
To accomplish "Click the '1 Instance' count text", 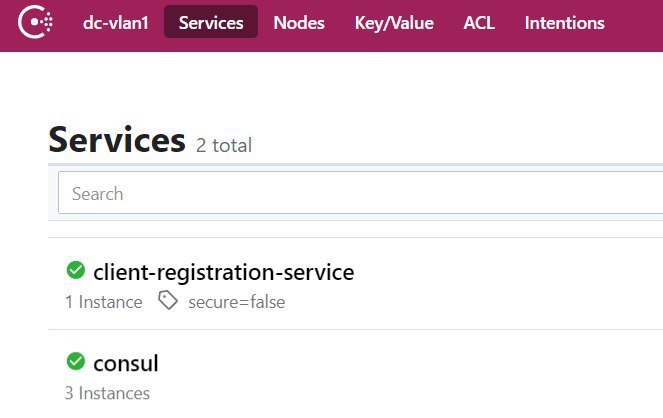I will 104,302.
